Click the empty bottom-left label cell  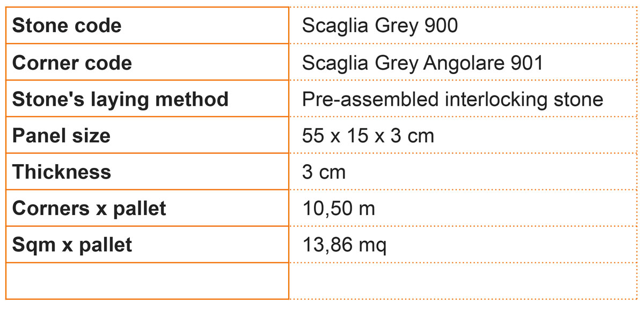pos(147,281)
